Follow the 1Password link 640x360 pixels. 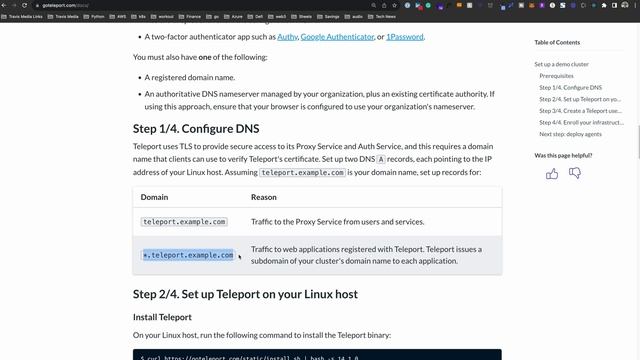coord(405,37)
